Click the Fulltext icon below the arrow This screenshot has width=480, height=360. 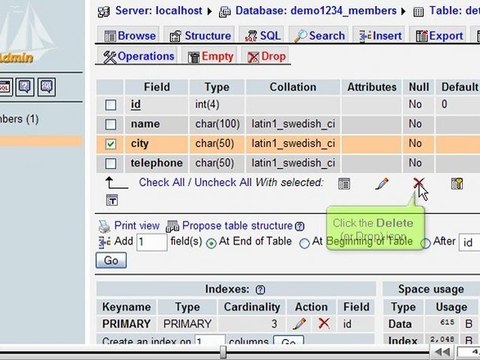tap(112, 200)
